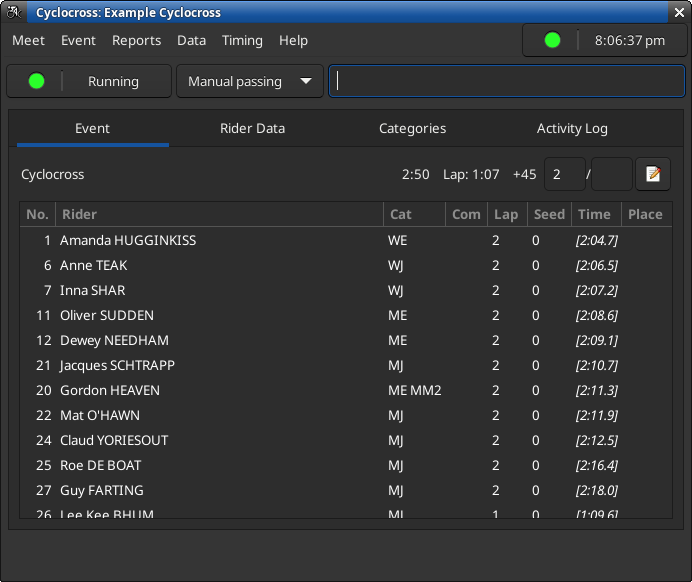Select rider Claud YORIESOUT row
The image size is (692, 582).
346,440
